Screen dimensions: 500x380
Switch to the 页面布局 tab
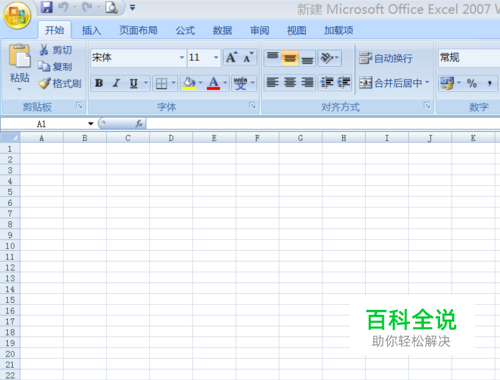click(138, 30)
